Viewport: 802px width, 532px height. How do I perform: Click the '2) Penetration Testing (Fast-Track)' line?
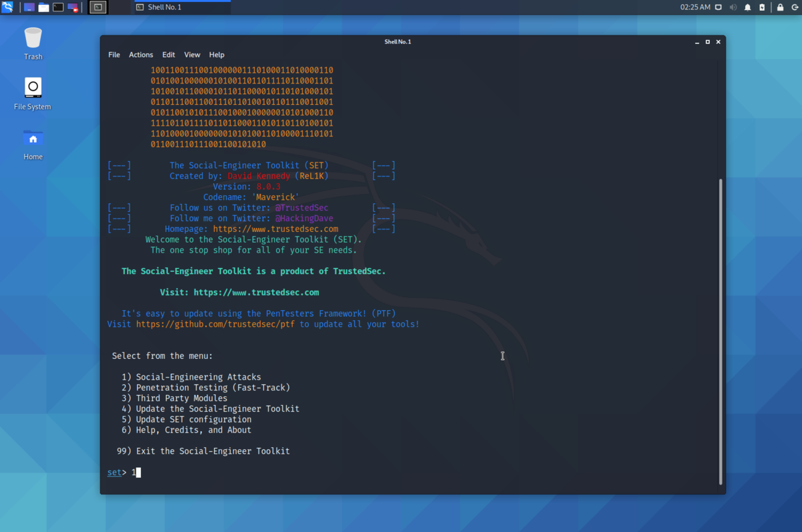tap(206, 388)
